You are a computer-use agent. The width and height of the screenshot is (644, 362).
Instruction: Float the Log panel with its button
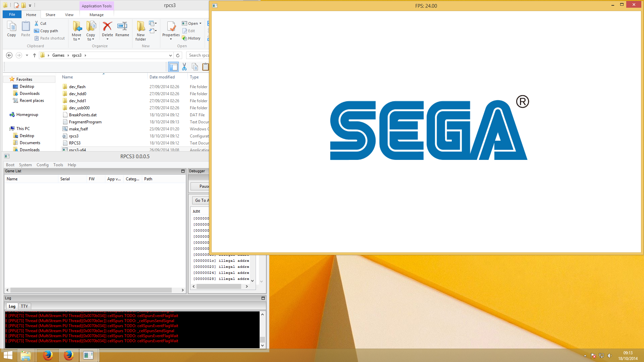(263, 298)
